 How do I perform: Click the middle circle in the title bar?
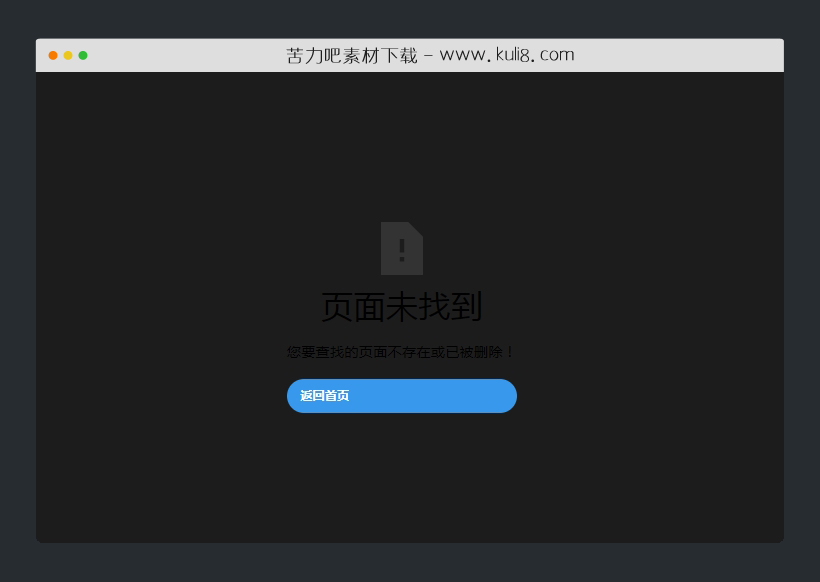click(67, 55)
